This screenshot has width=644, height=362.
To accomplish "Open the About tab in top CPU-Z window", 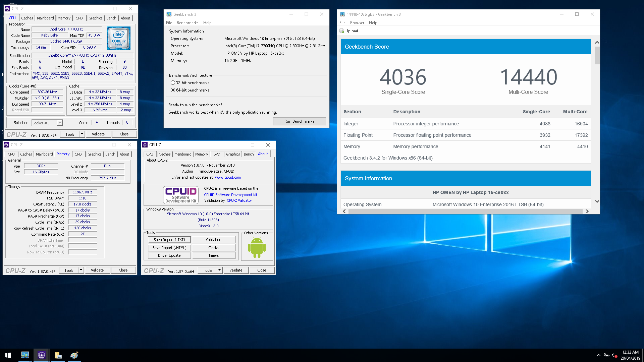I will [x=125, y=18].
